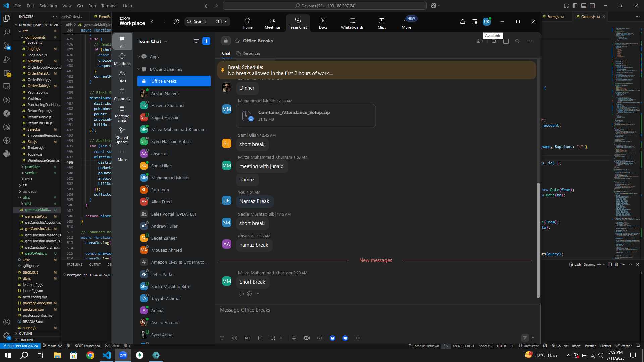Open the Mentions sidebar section
This screenshot has width=644, height=362.
122,59
